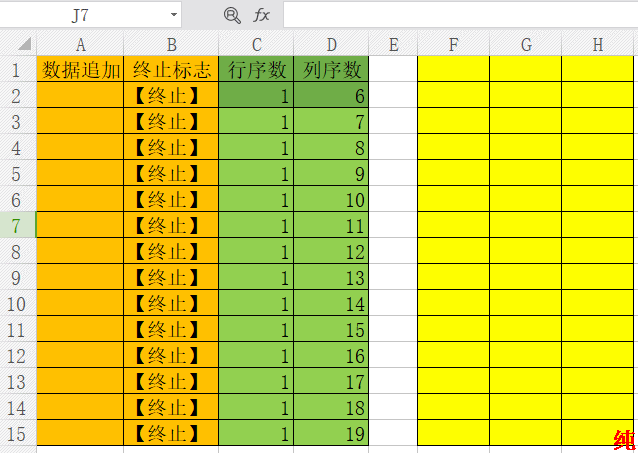Click the cell with value 14
638x453 pixels.
[331, 303]
